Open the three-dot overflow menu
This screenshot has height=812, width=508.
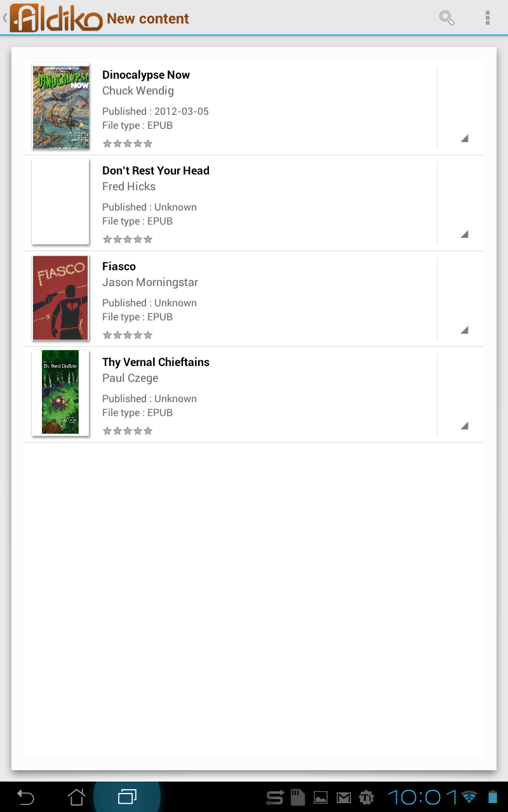[487, 18]
